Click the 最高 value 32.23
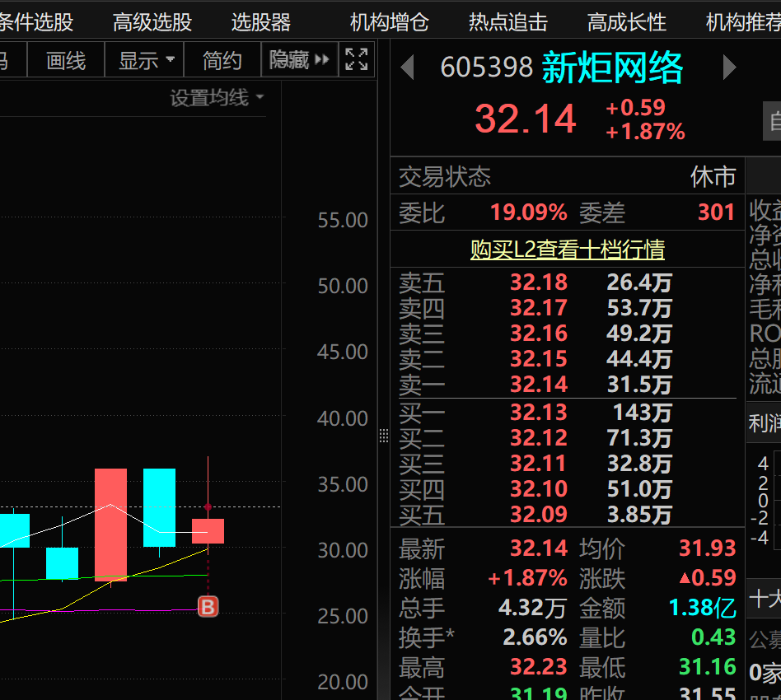 coord(539,666)
